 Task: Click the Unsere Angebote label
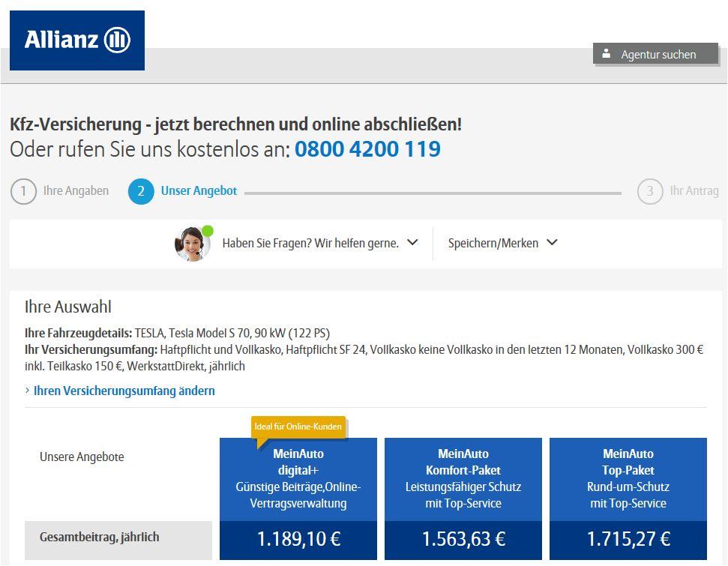pos(82,457)
